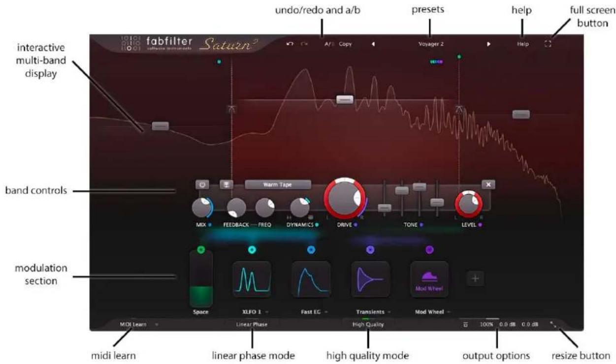Click the purple source dot above Mod Wheel
The width and height of the screenshot is (616, 364).
[429, 250]
